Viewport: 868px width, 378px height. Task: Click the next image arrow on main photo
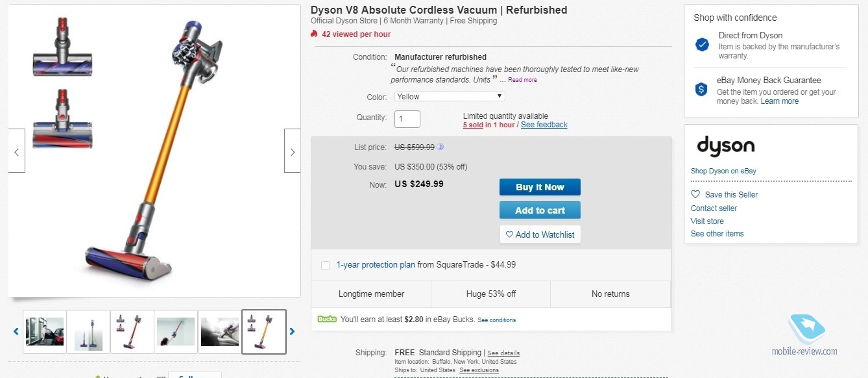pyautogui.click(x=292, y=151)
